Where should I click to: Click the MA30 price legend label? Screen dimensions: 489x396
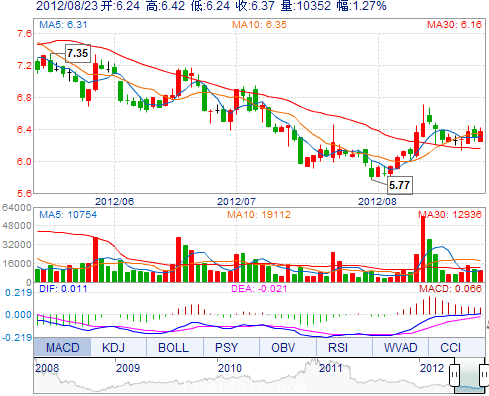click(454, 24)
